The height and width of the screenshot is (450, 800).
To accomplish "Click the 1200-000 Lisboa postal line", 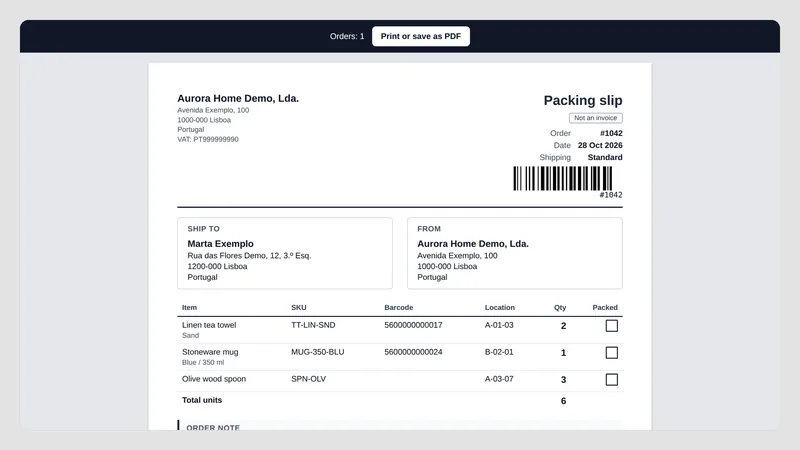I will point(217,266).
